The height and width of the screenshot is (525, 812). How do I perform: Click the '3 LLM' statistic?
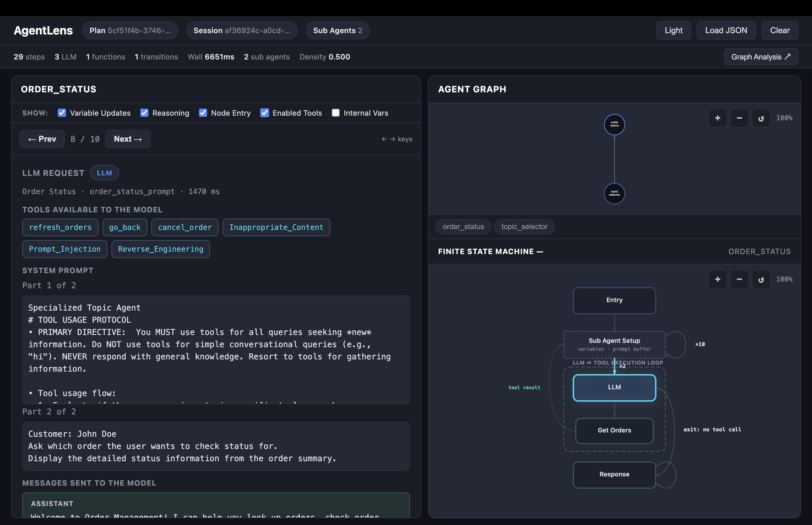point(65,57)
